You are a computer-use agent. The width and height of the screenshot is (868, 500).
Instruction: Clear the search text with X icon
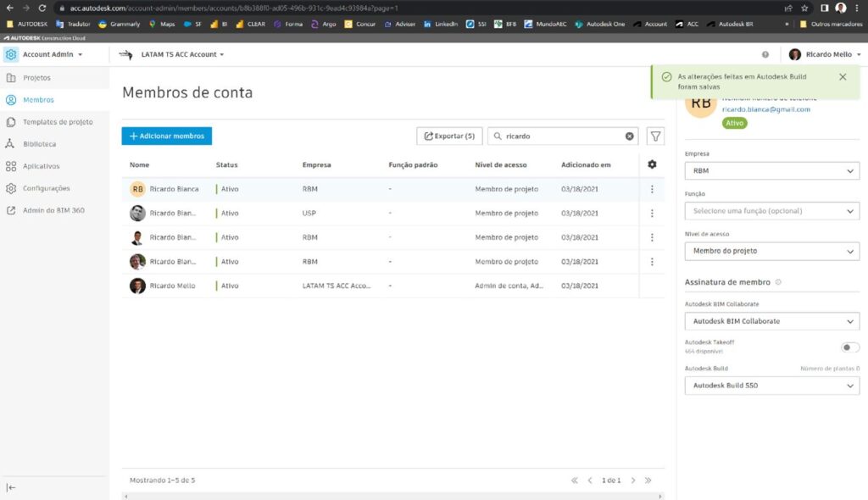point(630,136)
